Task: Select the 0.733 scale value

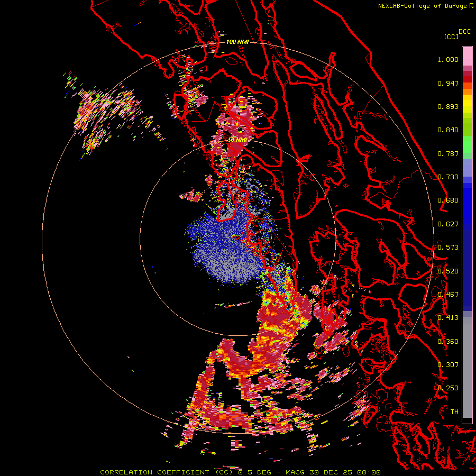Action: [x=448, y=177]
